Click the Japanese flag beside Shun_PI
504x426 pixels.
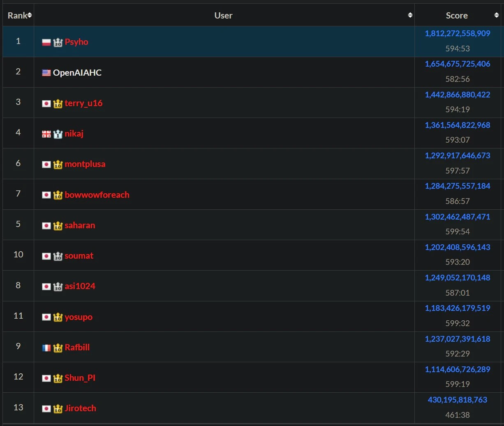pos(46,377)
